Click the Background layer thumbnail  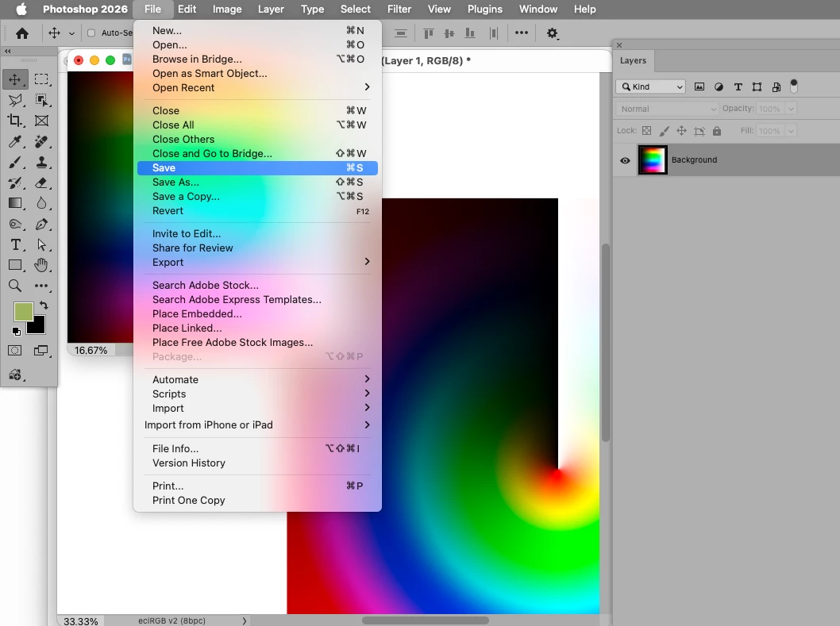(x=653, y=160)
